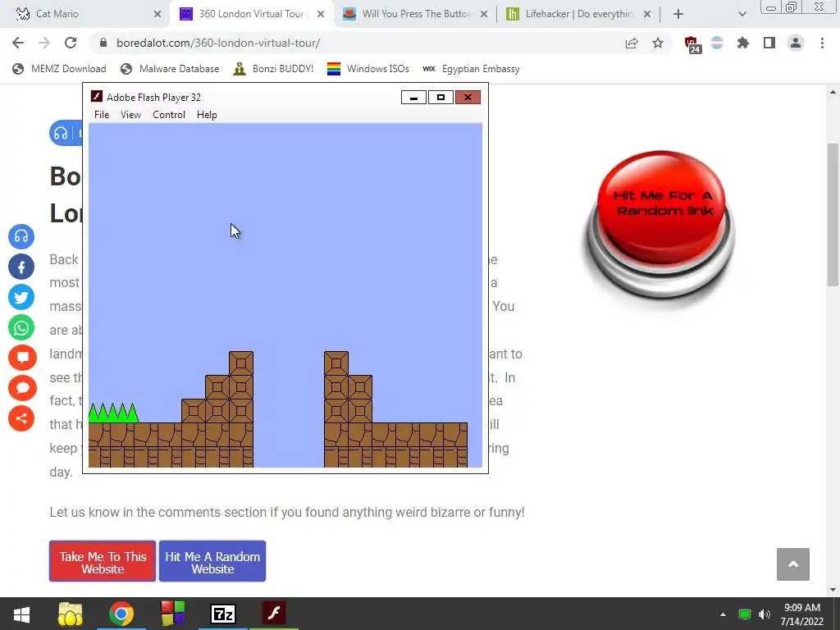This screenshot has width=840, height=630.
Task: Close the 360 London Virtual Tour tab
Action: 321,14
